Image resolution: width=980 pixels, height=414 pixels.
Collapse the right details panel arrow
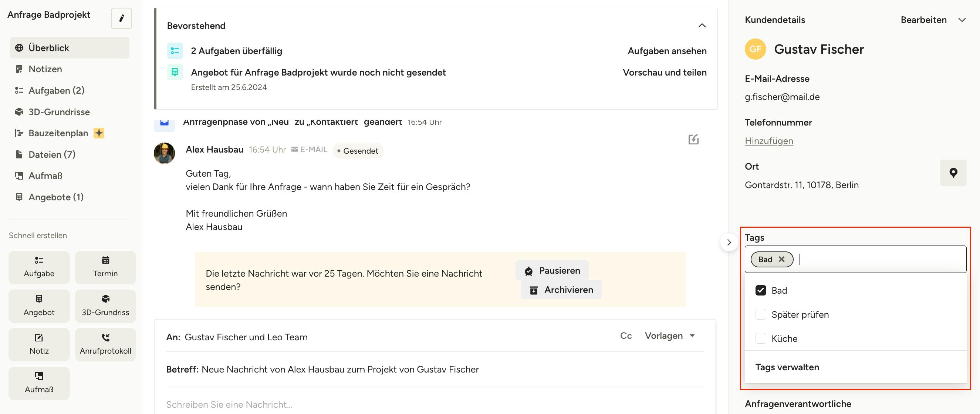[729, 242]
